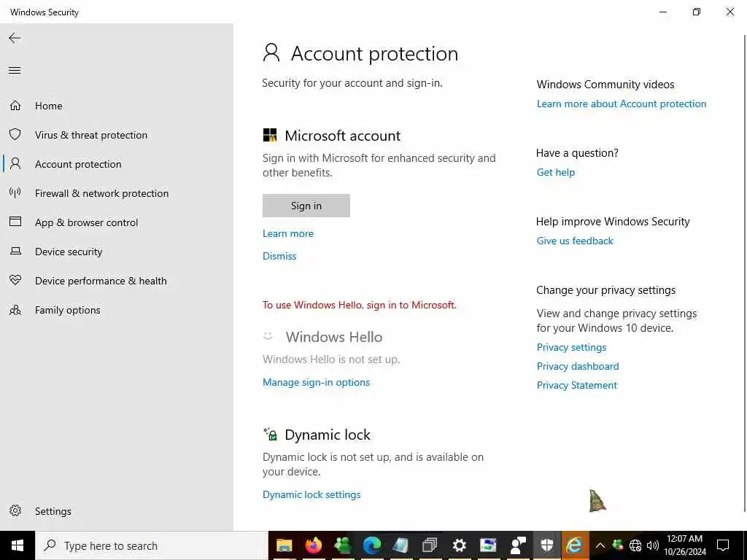Open the Task View stacked windows icon

430,545
